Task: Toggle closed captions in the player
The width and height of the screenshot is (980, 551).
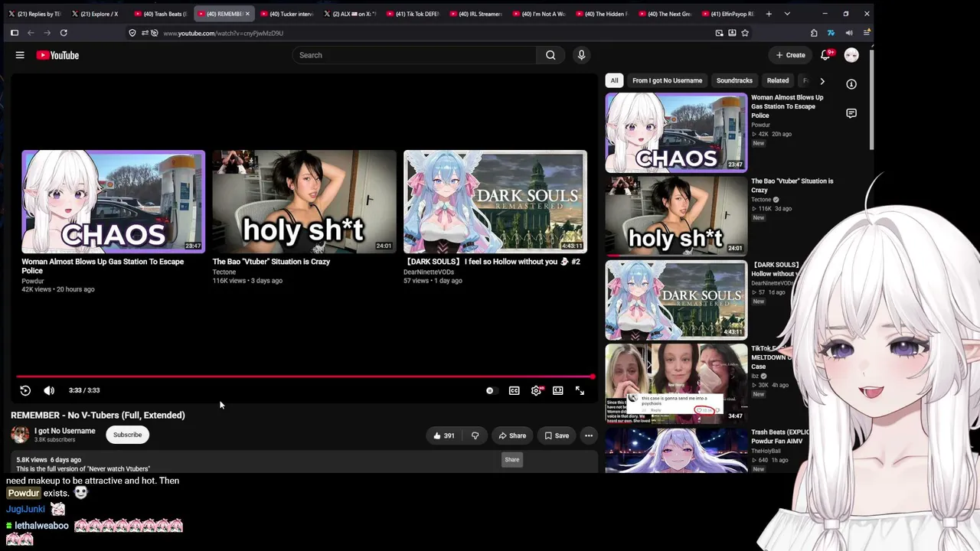Action: (514, 390)
